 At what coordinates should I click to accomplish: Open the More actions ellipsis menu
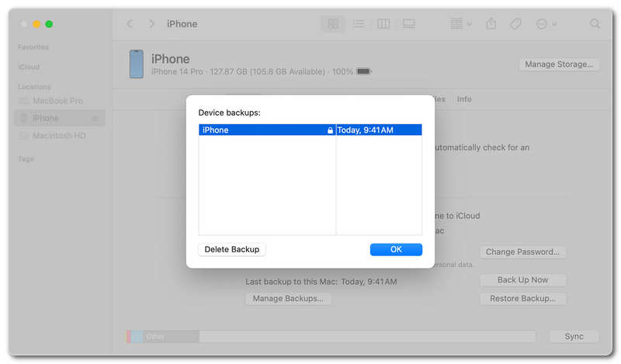click(x=546, y=24)
